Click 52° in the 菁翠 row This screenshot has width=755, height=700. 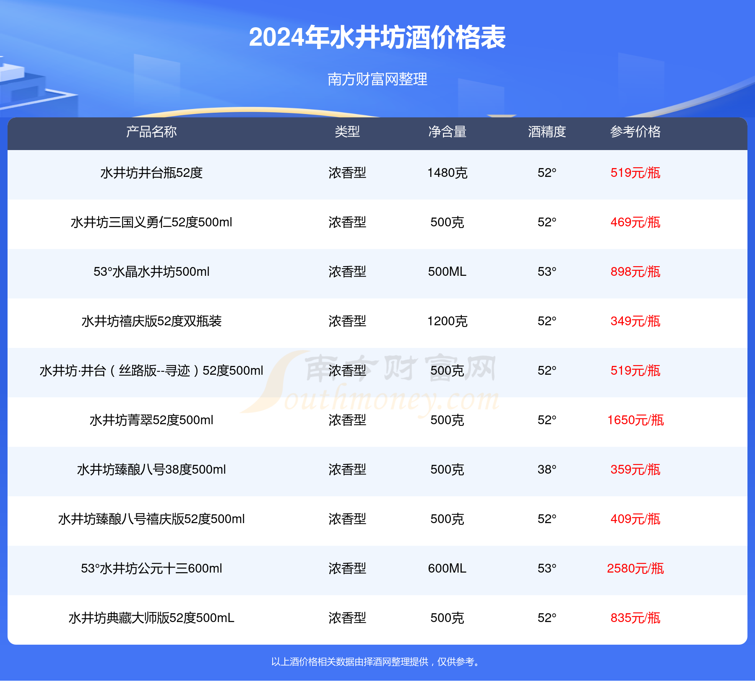[547, 420]
